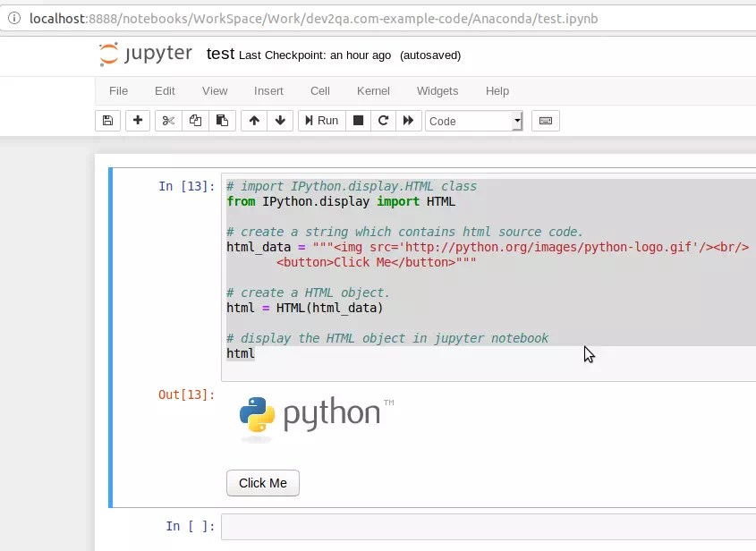Save the notebook using the save icon
Screen dimensions: 756x551
click(107, 120)
